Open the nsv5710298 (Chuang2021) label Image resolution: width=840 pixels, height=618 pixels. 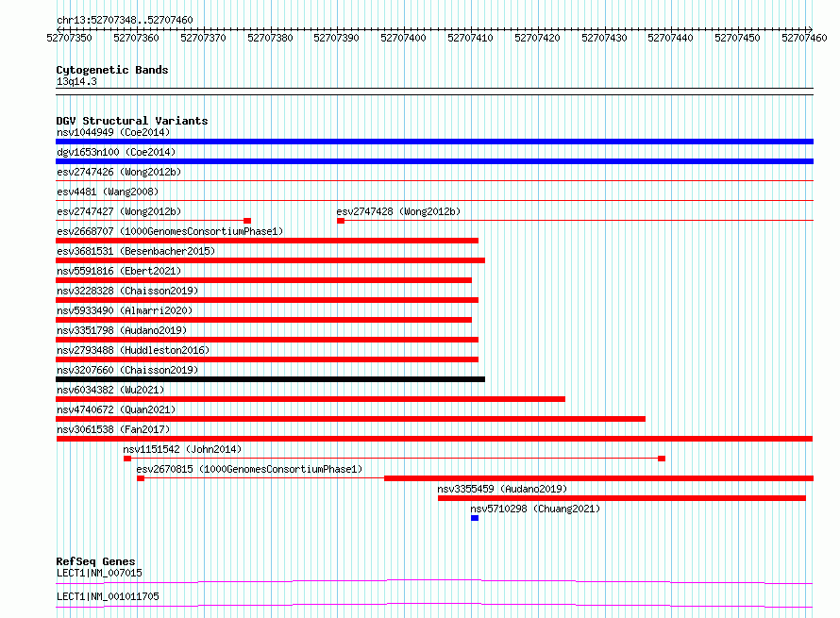pos(535,509)
